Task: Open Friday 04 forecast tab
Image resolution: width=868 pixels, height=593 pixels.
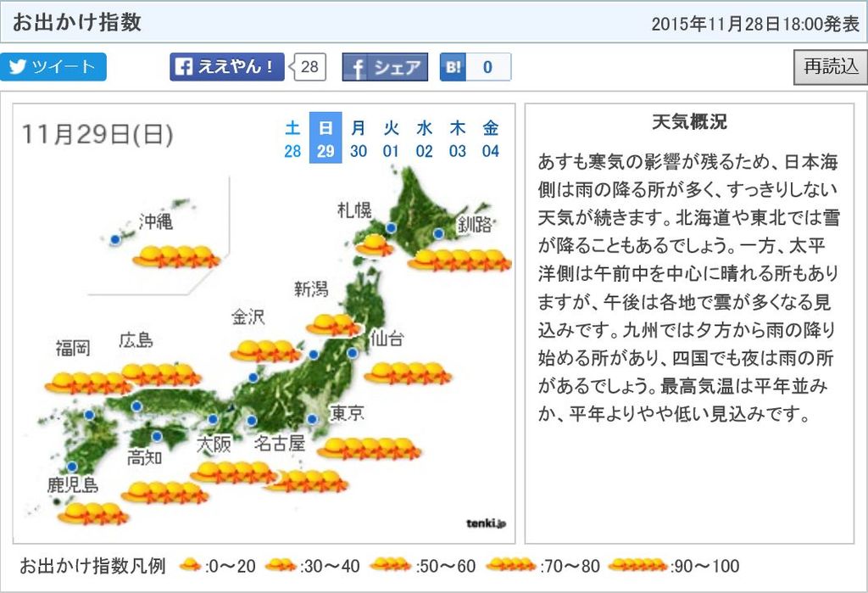Action: tap(491, 138)
